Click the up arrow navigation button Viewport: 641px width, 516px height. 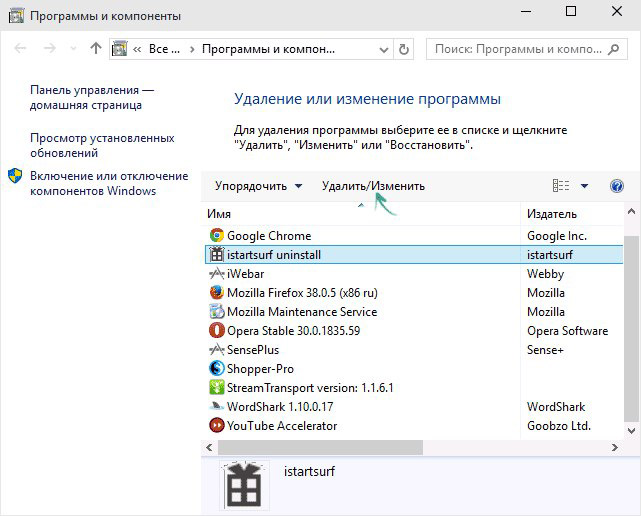96,48
